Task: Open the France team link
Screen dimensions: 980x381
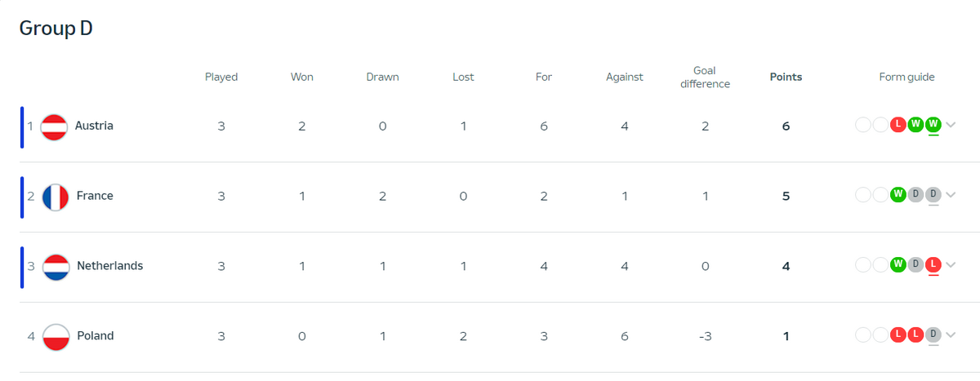Action: (95, 196)
